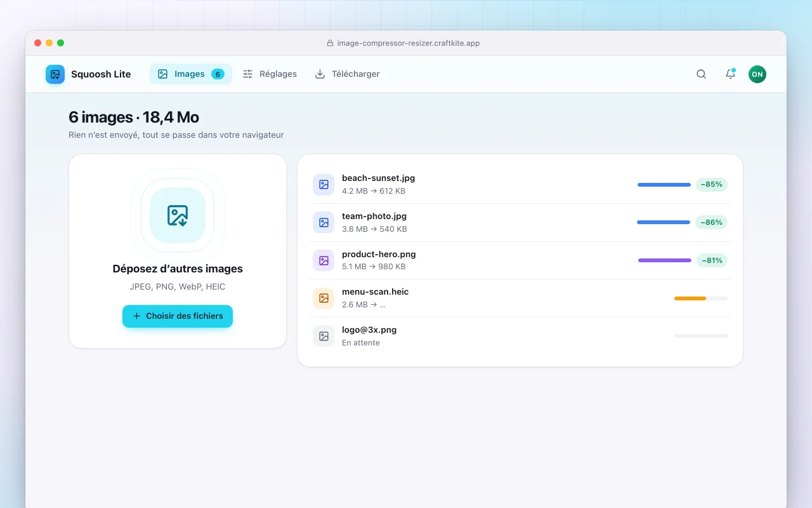Click the −81% savings badge

(712, 260)
